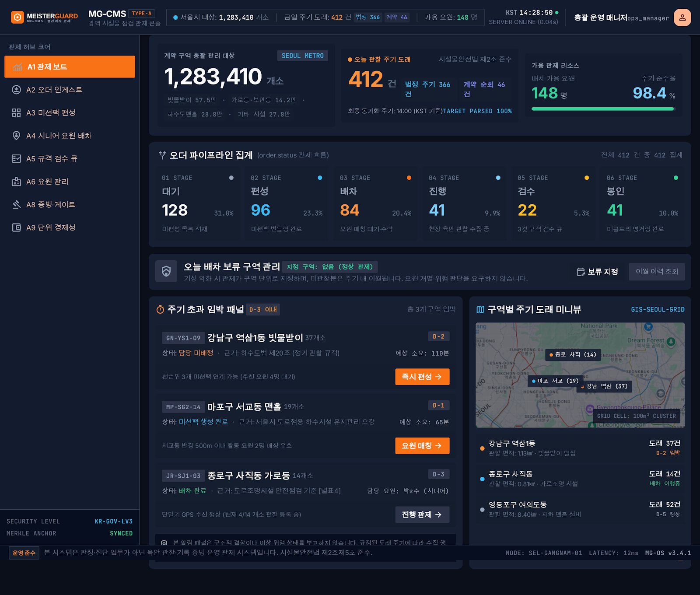
Task: Select the 02 STAGE 편성 pipeline card
Action: click(x=287, y=203)
